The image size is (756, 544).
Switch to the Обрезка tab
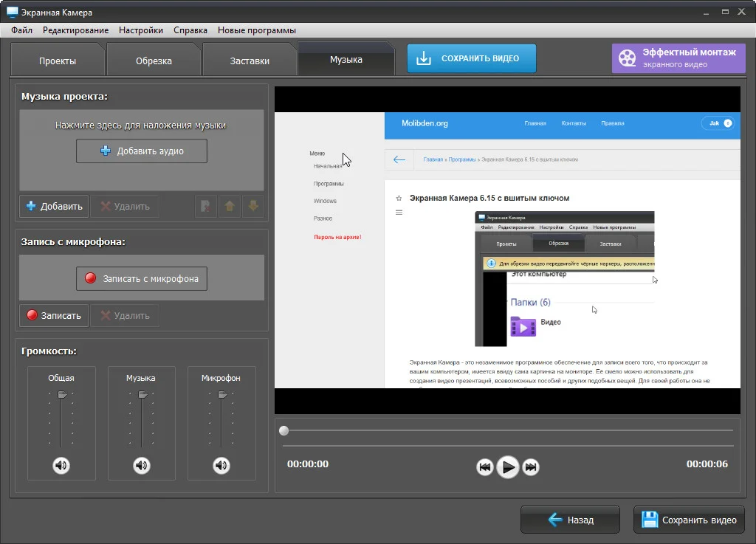[x=154, y=61]
